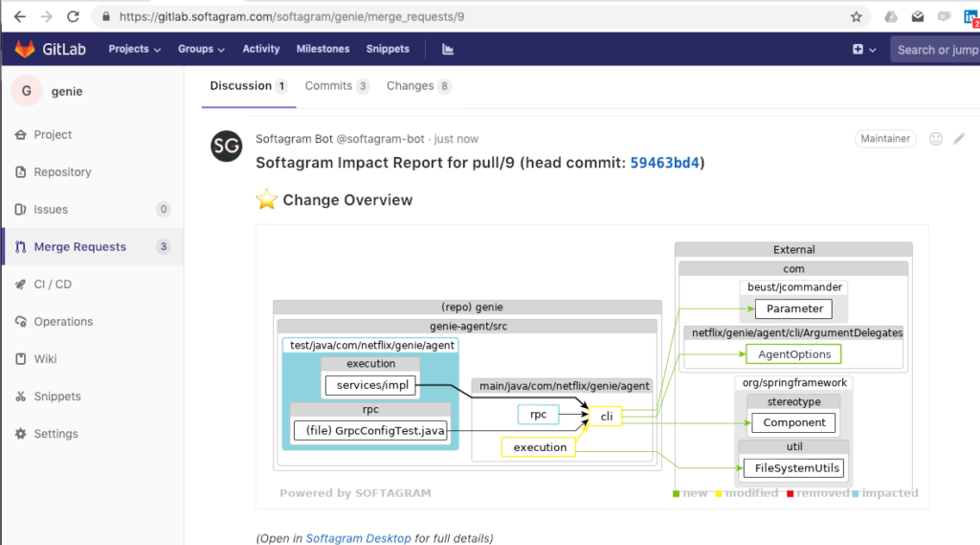Switch to the Discussion tab
The height and width of the screenshot is (545, 980).
(x=248, y=86)
